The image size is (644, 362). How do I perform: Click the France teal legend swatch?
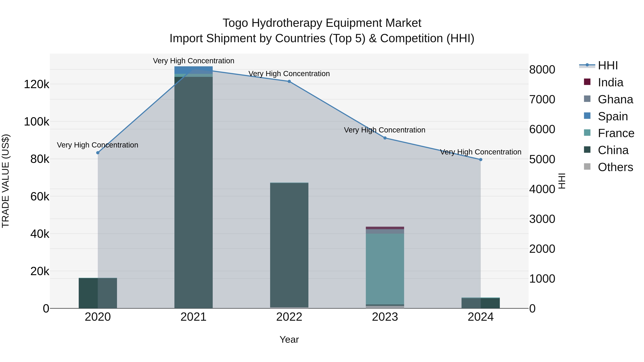(x=587, y=132)
